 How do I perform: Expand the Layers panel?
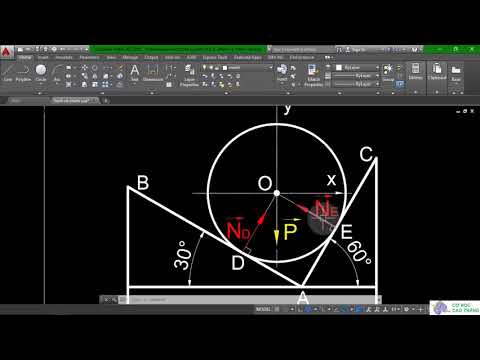[x=226, y=93]
